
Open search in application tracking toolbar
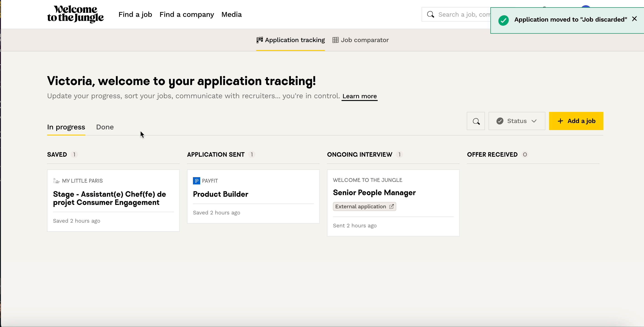click(476, 121)
